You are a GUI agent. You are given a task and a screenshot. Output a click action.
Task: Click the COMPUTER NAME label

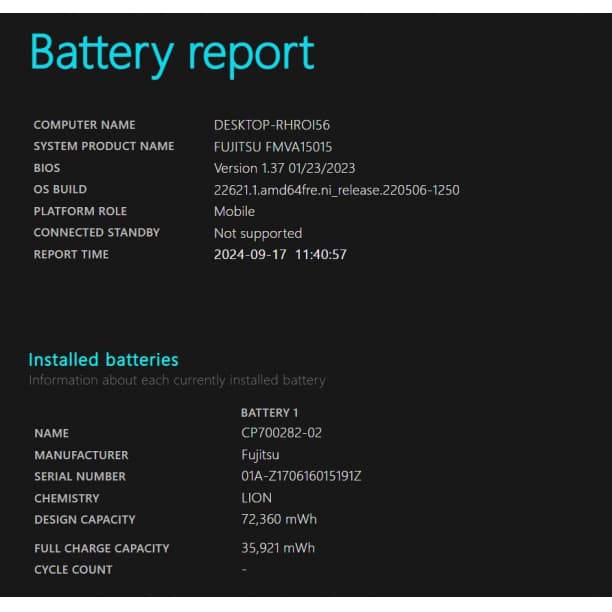84,125
